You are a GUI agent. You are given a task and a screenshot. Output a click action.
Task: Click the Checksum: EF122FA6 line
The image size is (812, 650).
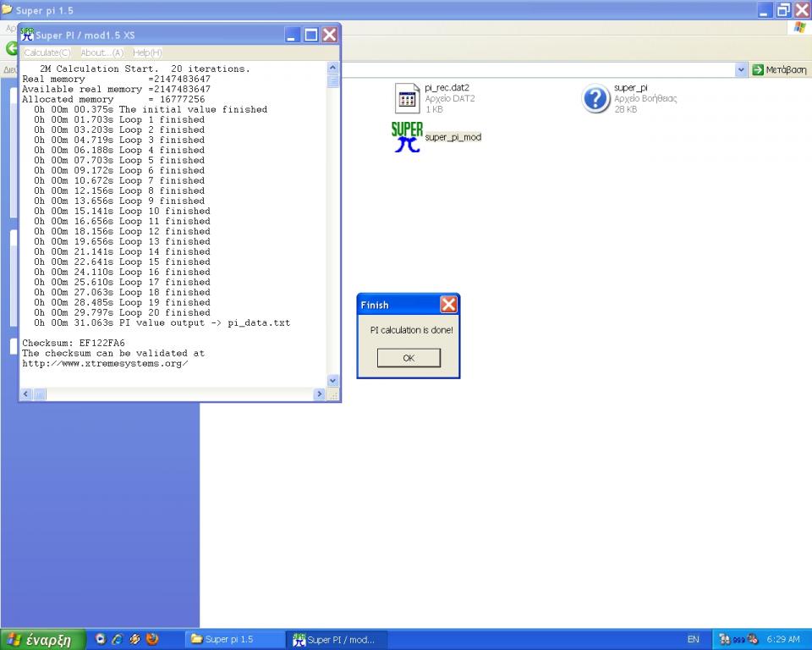[73, 343]
